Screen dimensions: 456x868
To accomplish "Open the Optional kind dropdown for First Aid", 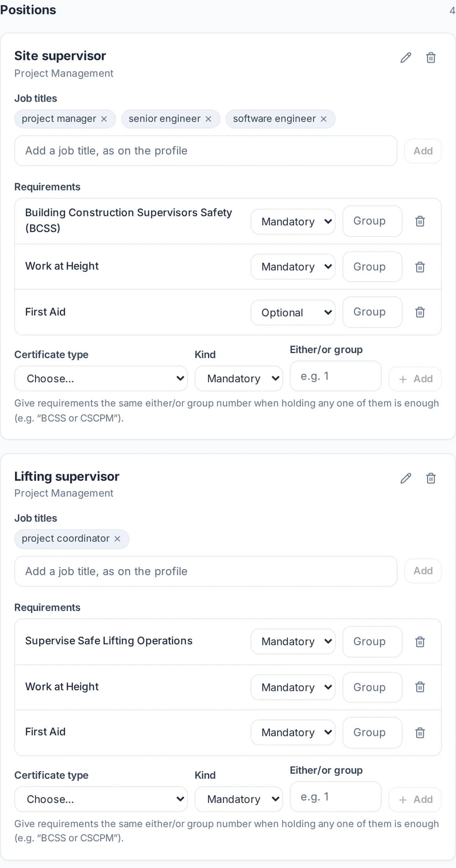I will (293, 312).
